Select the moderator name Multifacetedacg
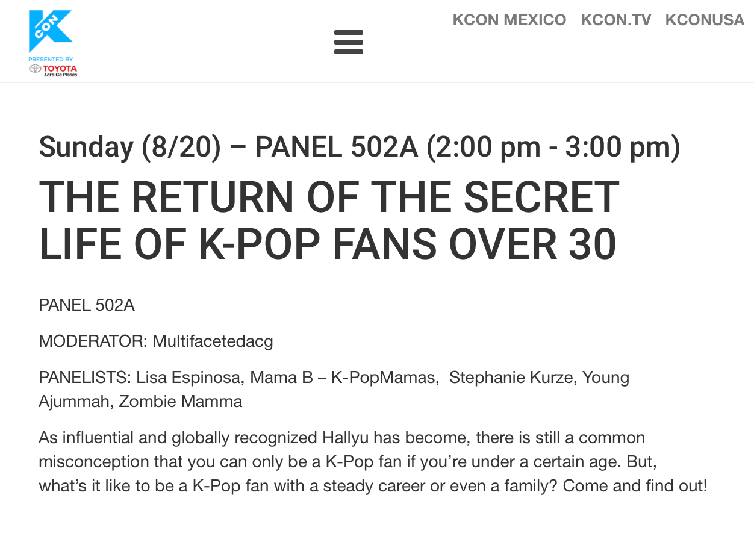Screen dimensions: 754x560 213,341
